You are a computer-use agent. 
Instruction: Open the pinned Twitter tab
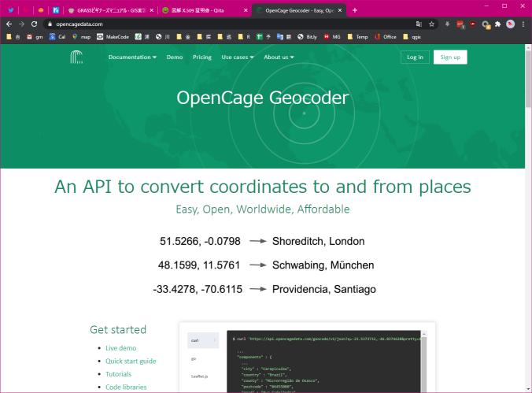coord(11,10)
